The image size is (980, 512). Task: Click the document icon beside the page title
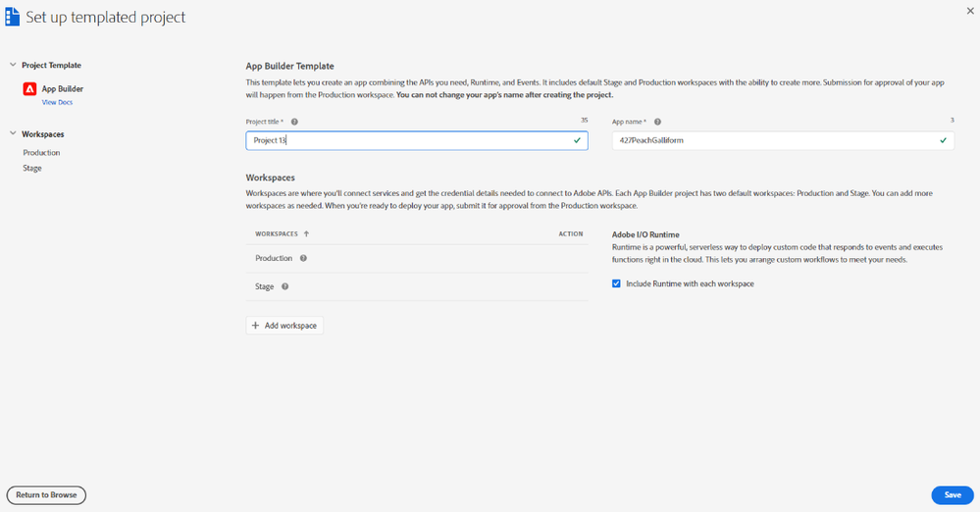coord(12,17)
